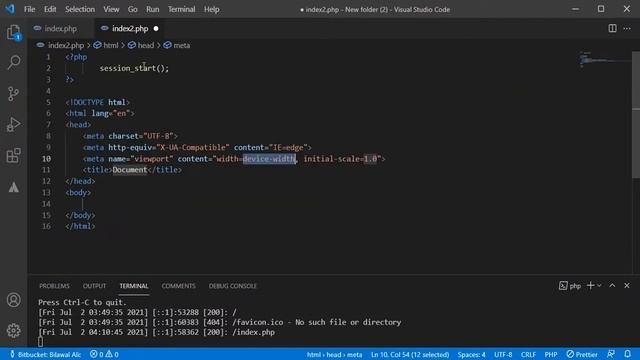The height and width of the screenshot is (360, 640).
Task: Click the Document title text
Action: [x=130, y=170]
